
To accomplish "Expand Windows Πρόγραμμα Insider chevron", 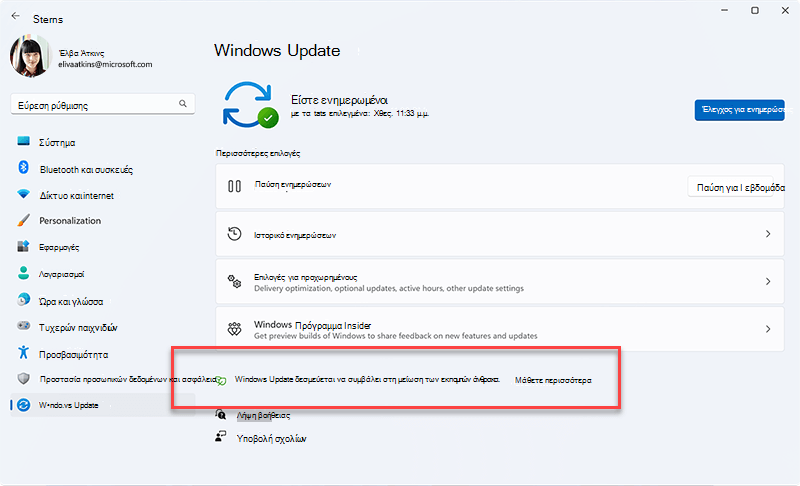I will click(x=768, y=329).
